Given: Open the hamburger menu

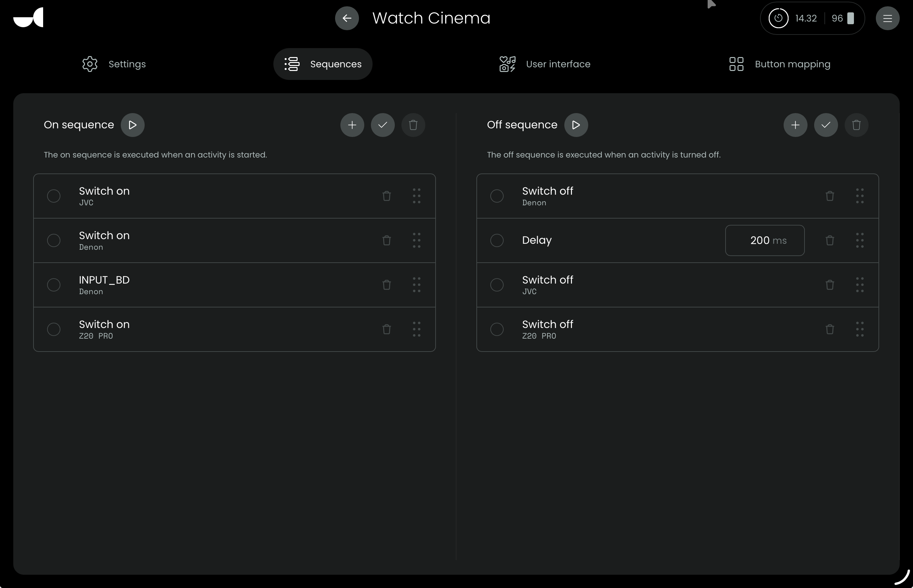Looking at the screenshot, I should point(887,18).
